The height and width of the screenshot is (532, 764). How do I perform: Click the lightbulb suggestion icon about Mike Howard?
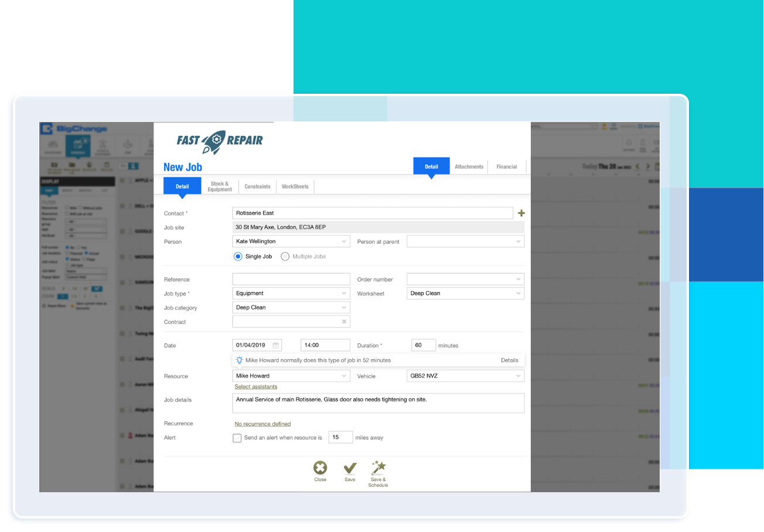(238, 360)
